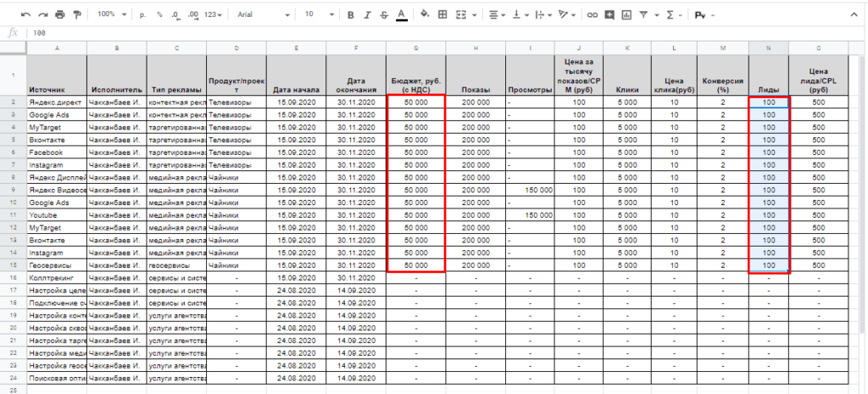Insert a link
This screenshot has width=868, height=394.
pyautogui.click(x=593, y=15)
